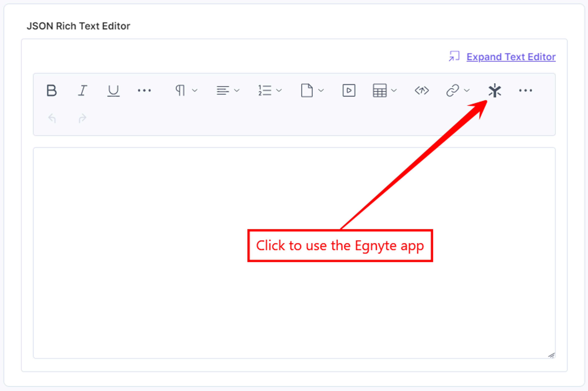
Task: Toggle bold formatting
Action: (52, 90)
